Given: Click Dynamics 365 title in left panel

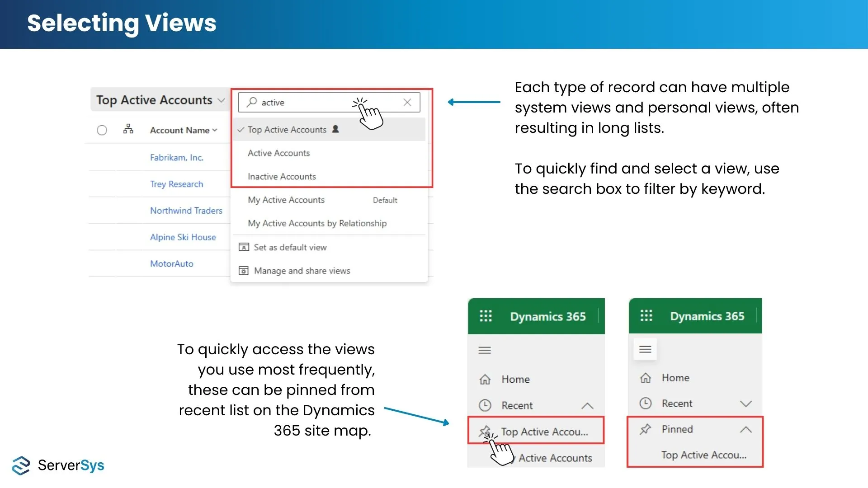Looking at the screenshot, I should (548, 316).
